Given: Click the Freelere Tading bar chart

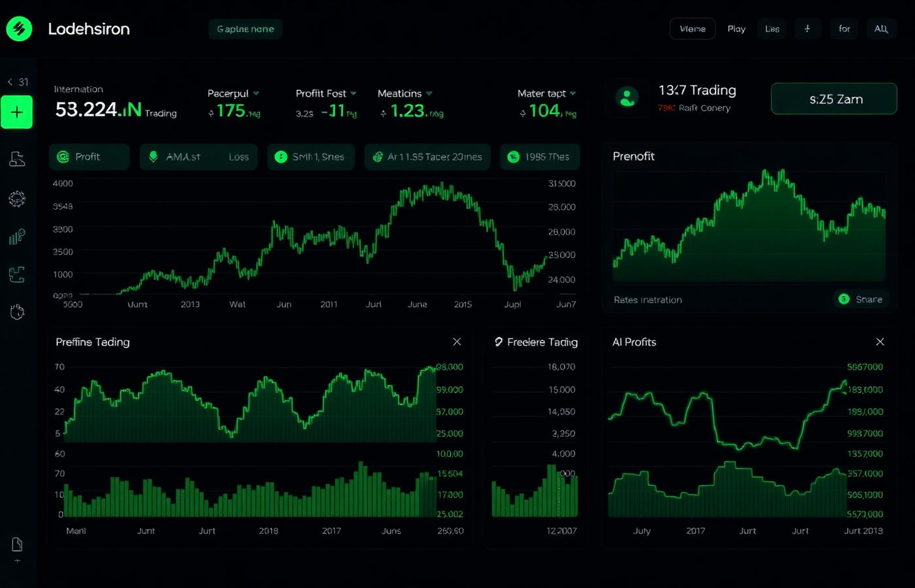Looking at the screenshot, I should pos(535,491).
